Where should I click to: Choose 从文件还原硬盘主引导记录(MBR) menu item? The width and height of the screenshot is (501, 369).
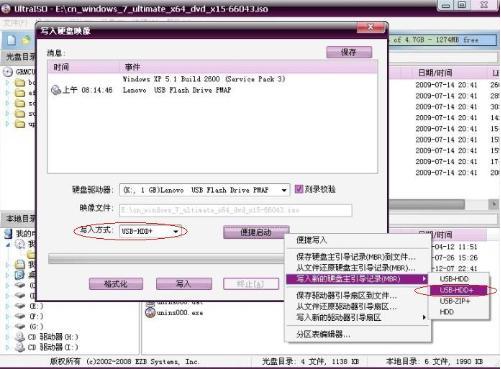point(358,268)
